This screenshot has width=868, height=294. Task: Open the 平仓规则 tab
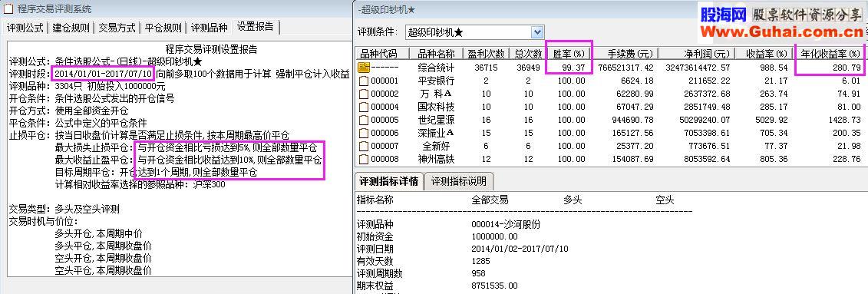[163, 28]
